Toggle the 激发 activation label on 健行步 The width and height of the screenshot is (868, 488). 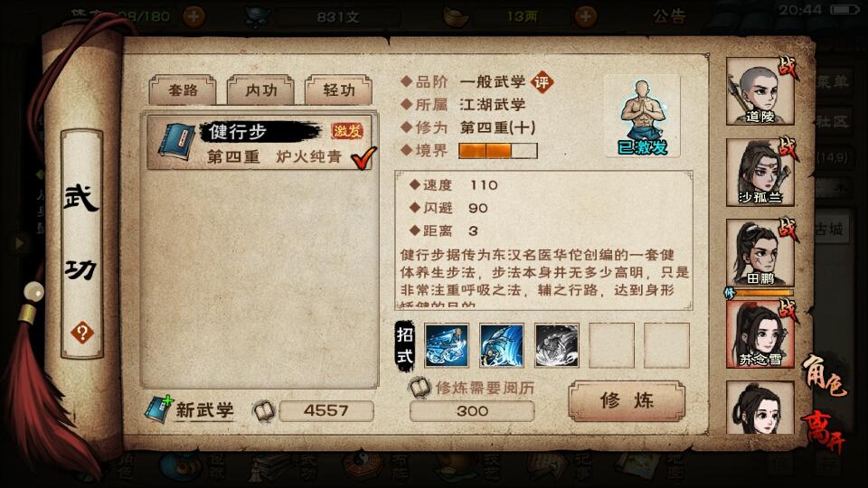coord(346,130)
